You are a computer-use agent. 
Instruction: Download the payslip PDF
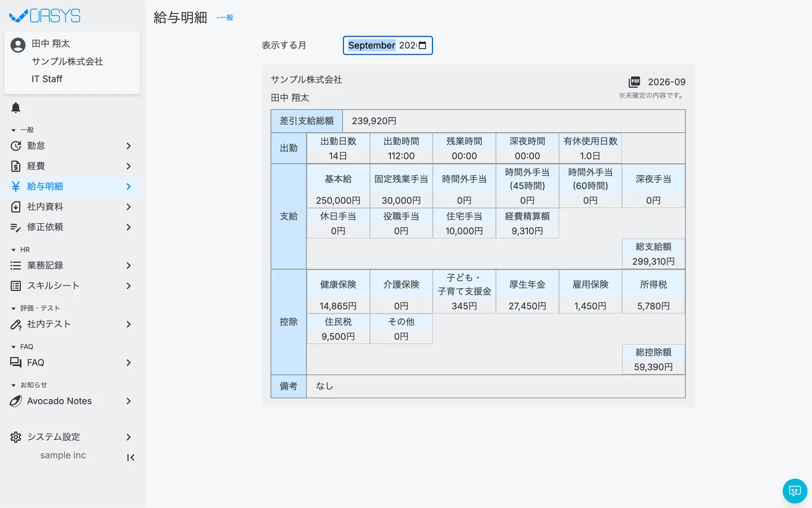click(634, 82)
